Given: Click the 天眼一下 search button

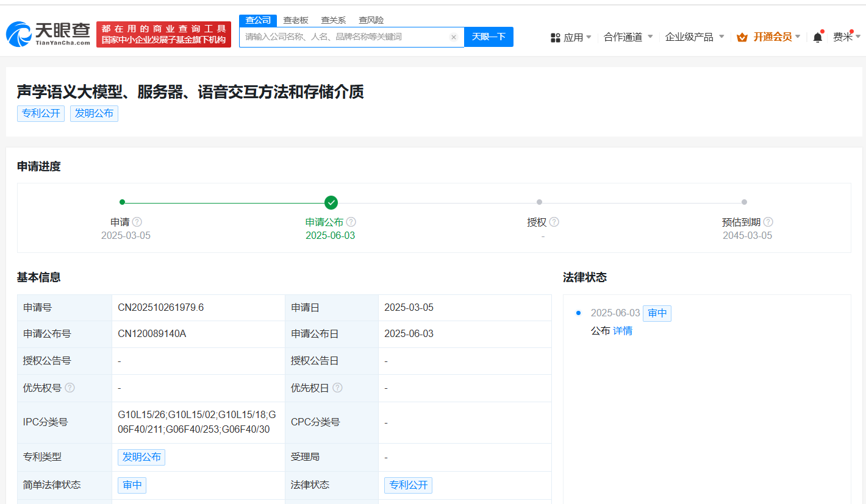Looking at the screenshot, I should 488,37.
